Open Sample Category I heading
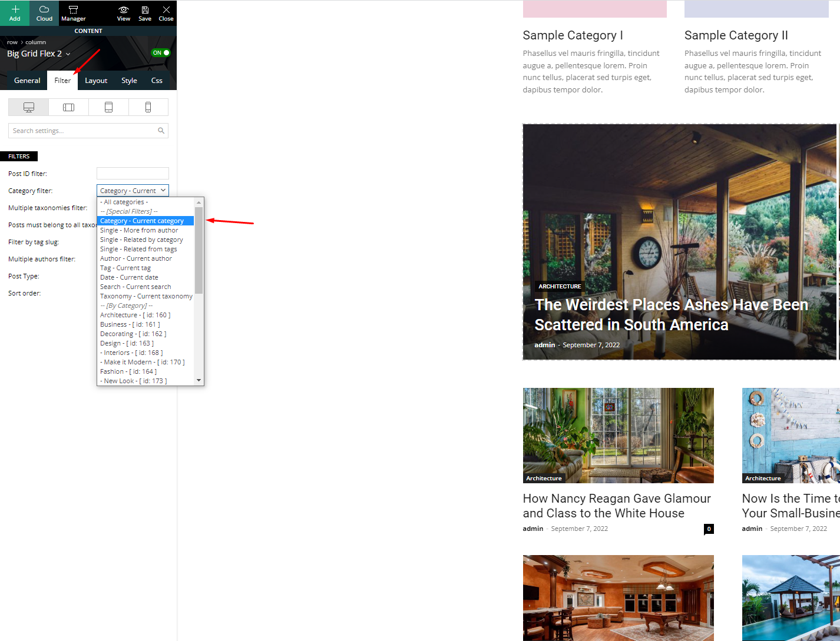This screenshot has width=840, height=641. click(x=573, y=35)
